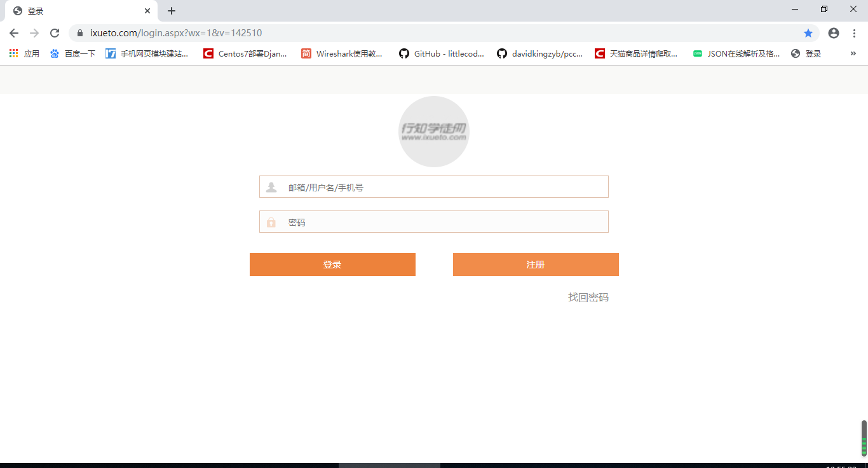Close the 登录 tab

[147, 11]
